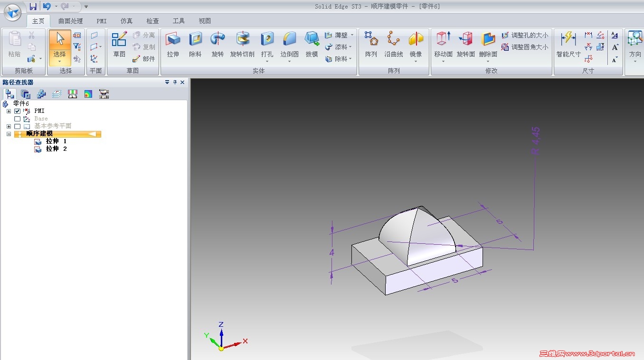This screenshot has height=360, width=644.
Task: Expand the PMI tree node
Action: [x=9, y=111]
